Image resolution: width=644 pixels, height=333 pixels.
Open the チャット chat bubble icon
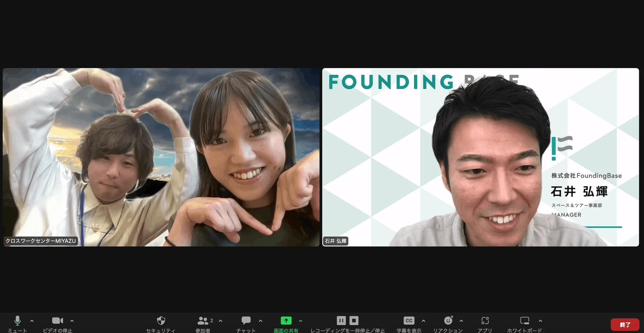tap(246, 320)
